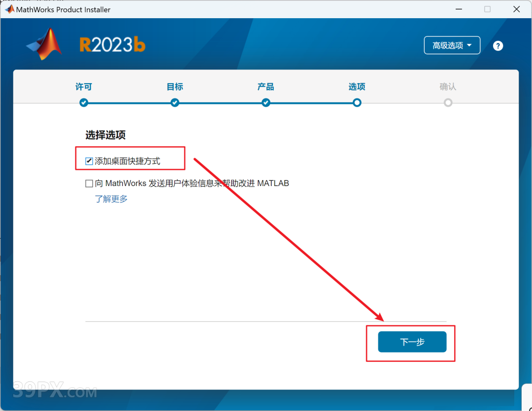Select the 确认 step label
532x411 pixels.
pyautogui.click(x=448, y=87)
